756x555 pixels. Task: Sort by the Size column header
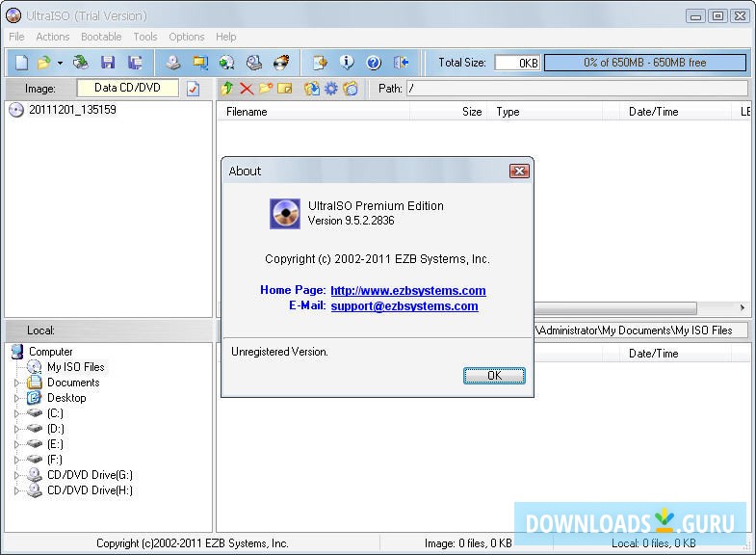(x=449, y=112)
